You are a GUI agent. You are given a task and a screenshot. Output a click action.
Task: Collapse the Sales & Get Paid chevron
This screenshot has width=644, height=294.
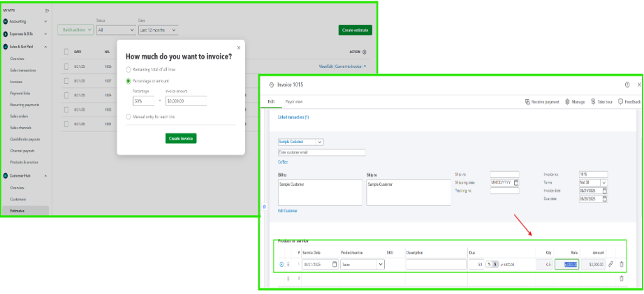(45, 47)
